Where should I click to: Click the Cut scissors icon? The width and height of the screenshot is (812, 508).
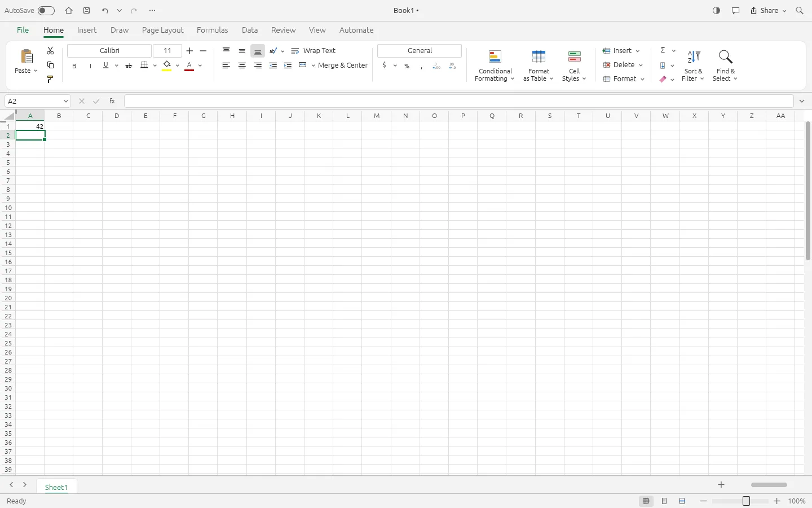(50, 51)
